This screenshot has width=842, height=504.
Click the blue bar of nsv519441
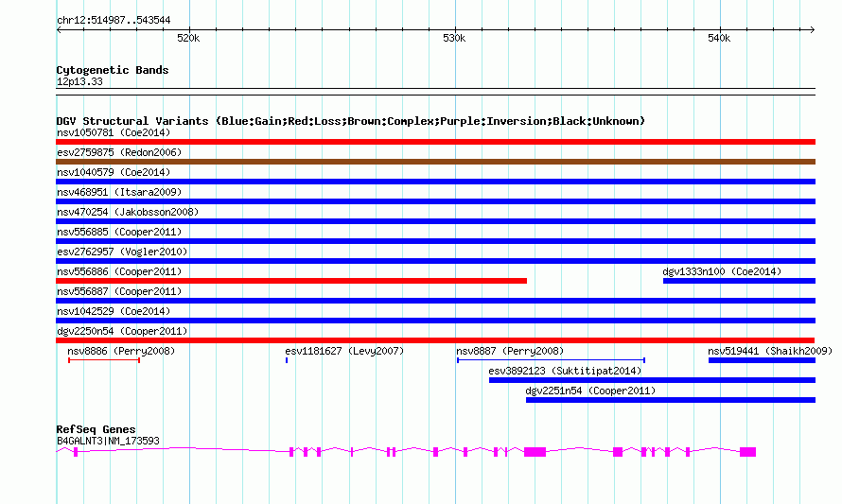point(762,360)
